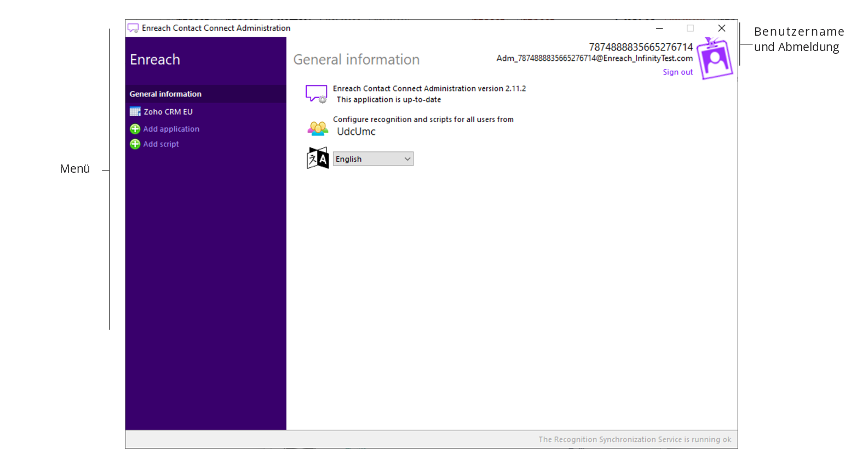Click the language translation icon

[x=318, y=158]
